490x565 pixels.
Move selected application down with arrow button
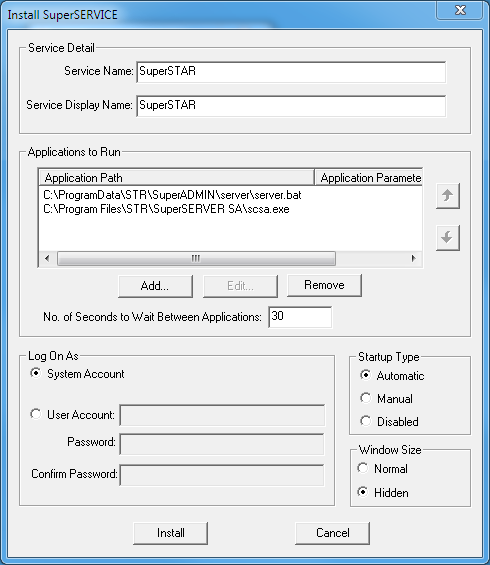[x=447, y=237]
